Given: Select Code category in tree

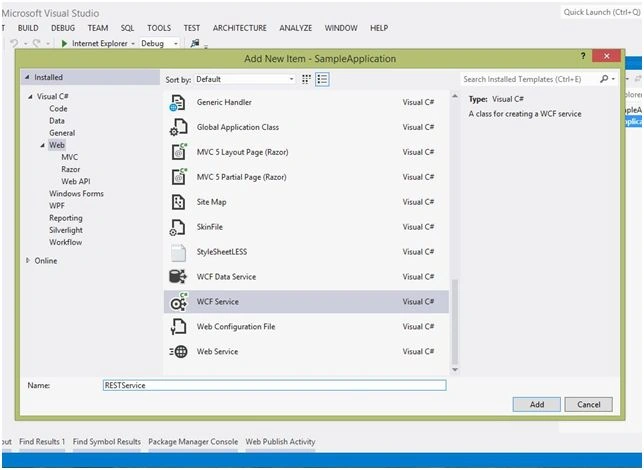Looking at the screenshot, I should (58, 108).
